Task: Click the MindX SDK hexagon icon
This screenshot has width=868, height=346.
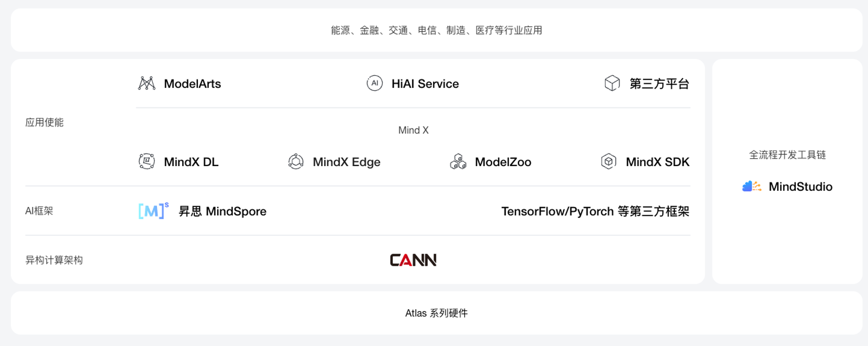Action: (x=608, y=161)
